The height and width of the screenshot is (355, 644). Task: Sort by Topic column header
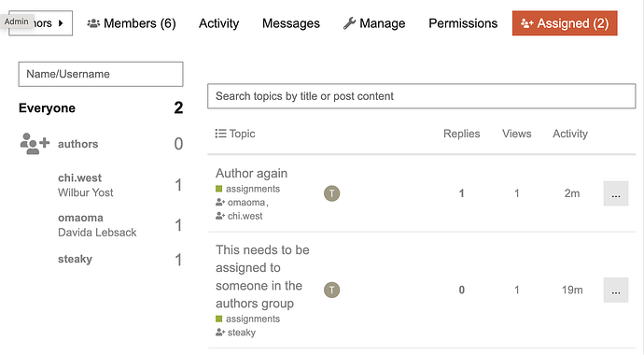242,134
